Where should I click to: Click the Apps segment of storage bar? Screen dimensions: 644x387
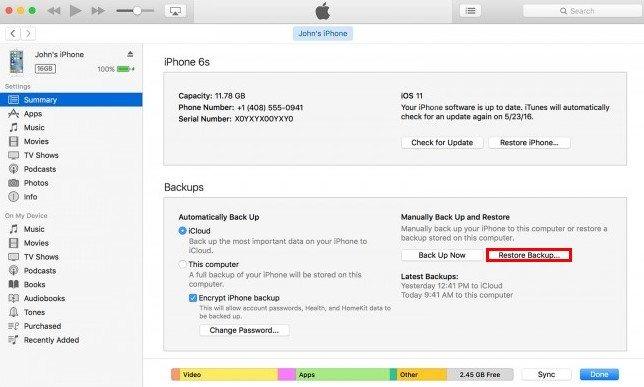click(x=343, y=374)
